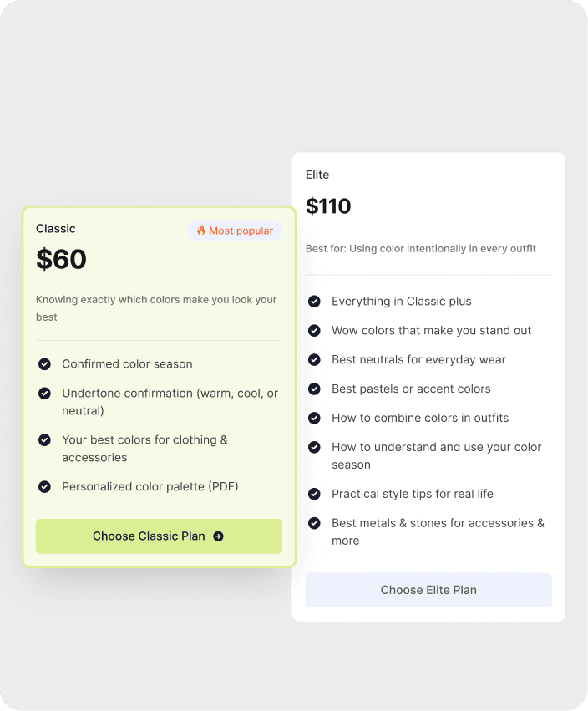Viewport: 588px width, 711px height.
Task: Click the Classic plan title
Action: coord(56,229)
